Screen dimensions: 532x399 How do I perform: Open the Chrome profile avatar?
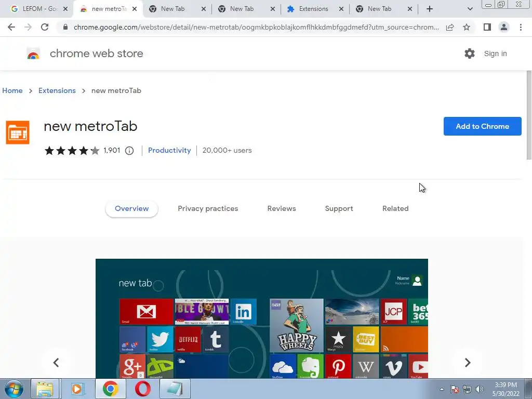click(x=504, y=27)
